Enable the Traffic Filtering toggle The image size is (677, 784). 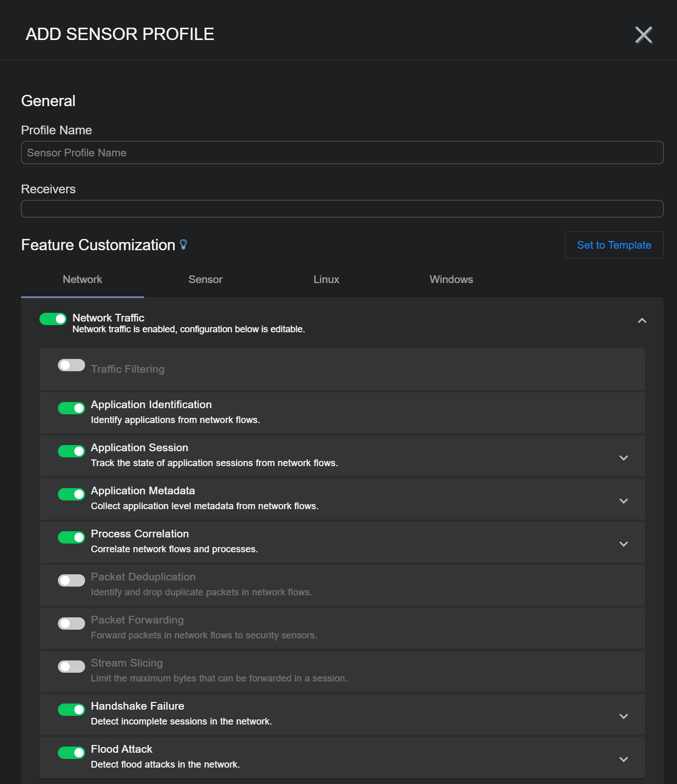click(71, 365)
